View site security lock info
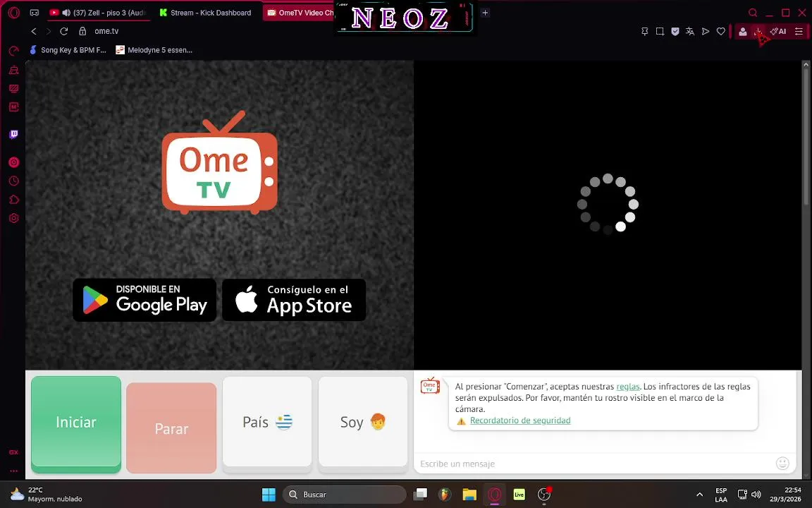 pyautogui.click(x=82, y=31)
